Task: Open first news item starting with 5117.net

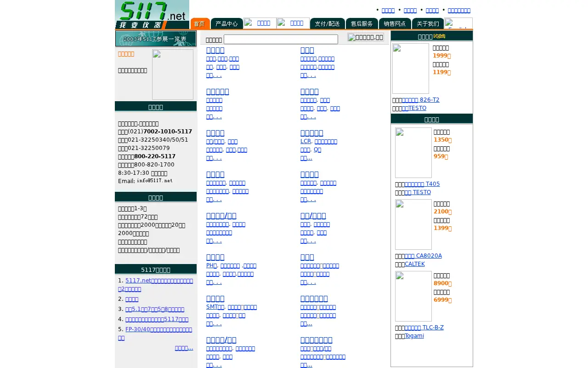Action: pyautogui.click(x=156, y=285)
